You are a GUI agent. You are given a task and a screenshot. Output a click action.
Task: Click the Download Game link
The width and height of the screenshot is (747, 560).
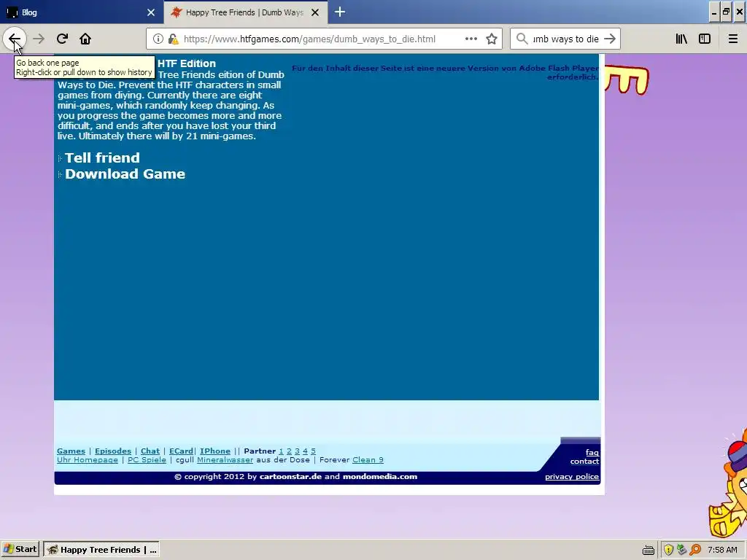(125, 174)
